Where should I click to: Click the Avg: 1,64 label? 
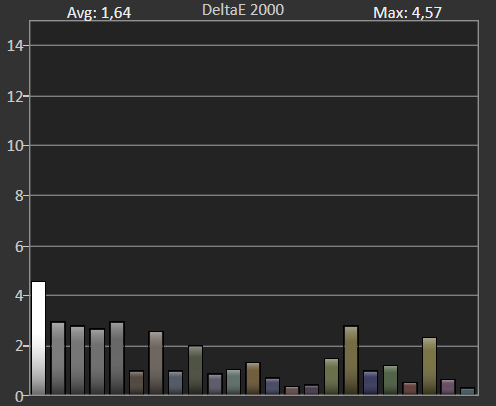pos(99,13)
